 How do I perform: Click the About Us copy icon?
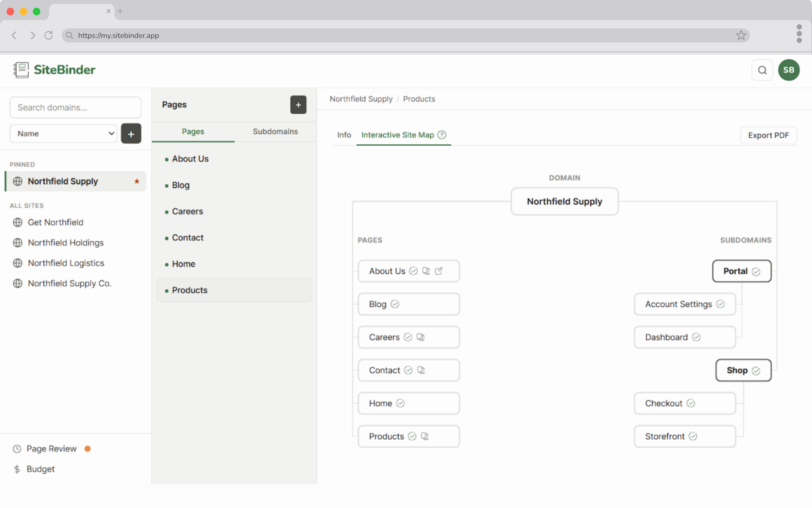pos(426,271)
